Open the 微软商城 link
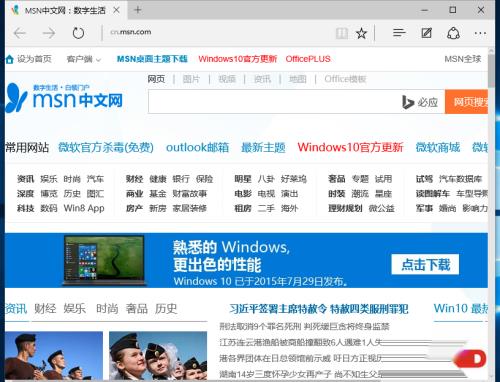Screen dimensions: 500x382 pos(438,147)
